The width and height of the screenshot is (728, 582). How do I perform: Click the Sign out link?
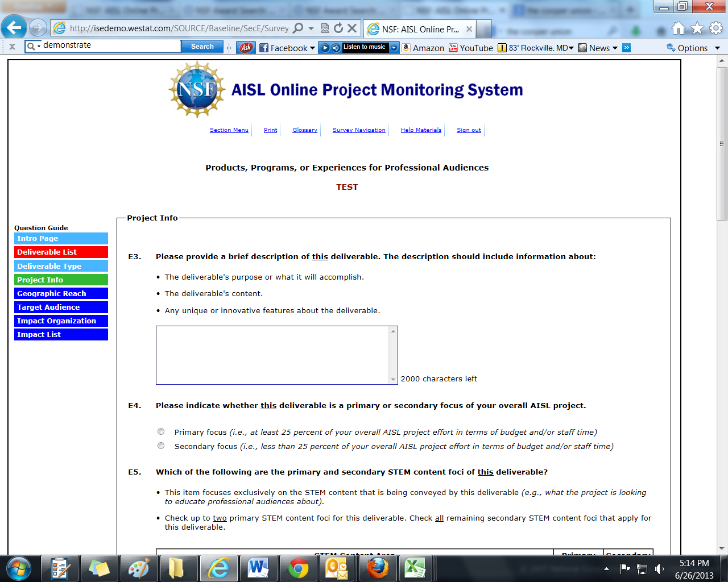pyautogui.click(x=469, y=130)
